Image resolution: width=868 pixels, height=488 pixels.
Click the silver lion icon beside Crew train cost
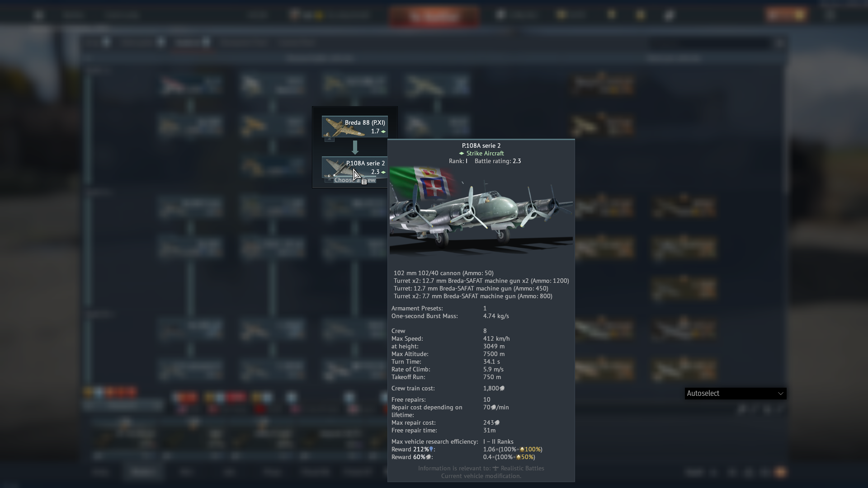(502, 389)
